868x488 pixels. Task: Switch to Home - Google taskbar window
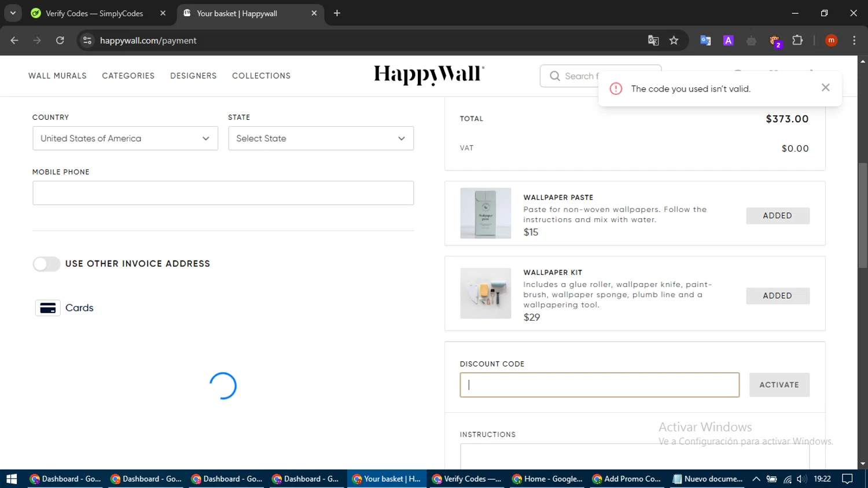click(x=547, y=479)
